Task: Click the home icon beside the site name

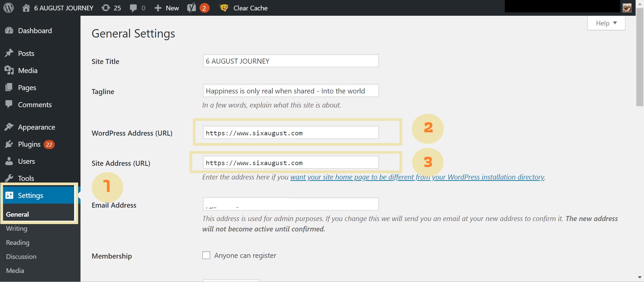Action: coord(26,8)
